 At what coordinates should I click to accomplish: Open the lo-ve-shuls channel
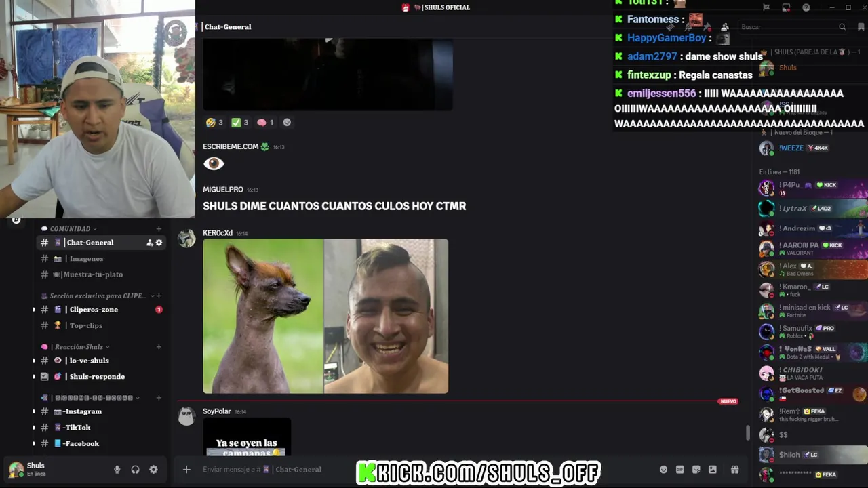(101, 361)
